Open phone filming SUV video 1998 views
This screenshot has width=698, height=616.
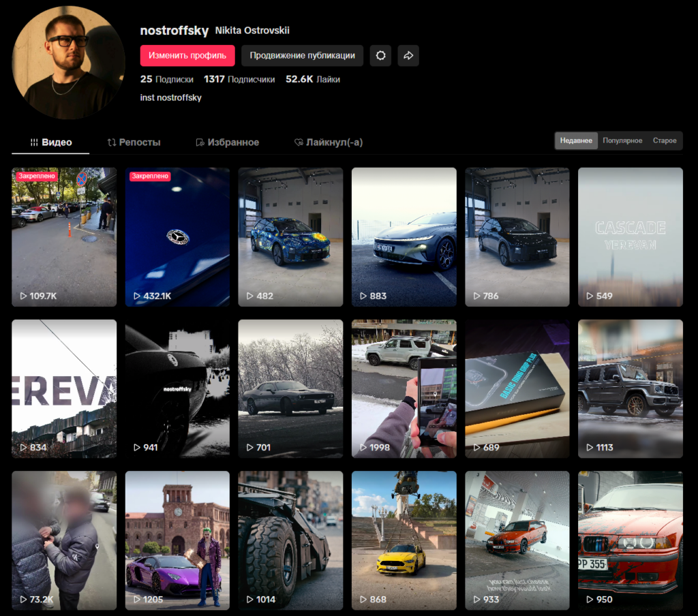click(x=404, y=388)
